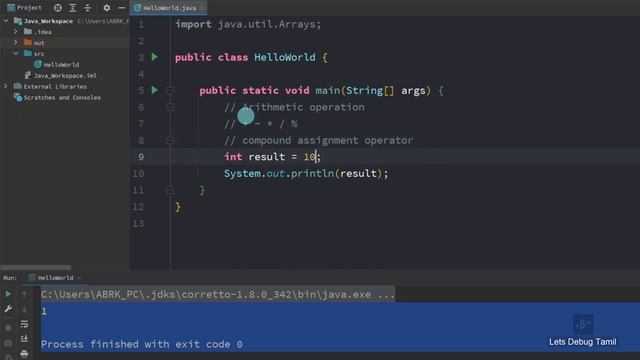Click the orange out folder icon

28,42
